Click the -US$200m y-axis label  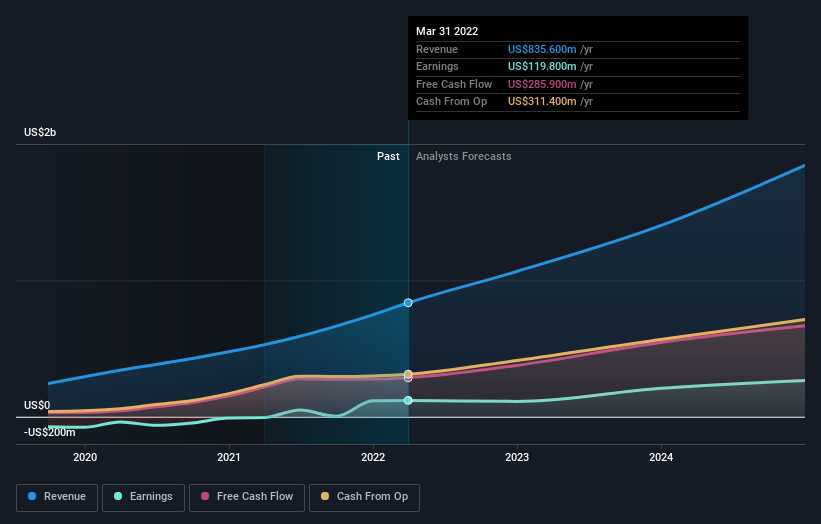click(x=49, y=432)
